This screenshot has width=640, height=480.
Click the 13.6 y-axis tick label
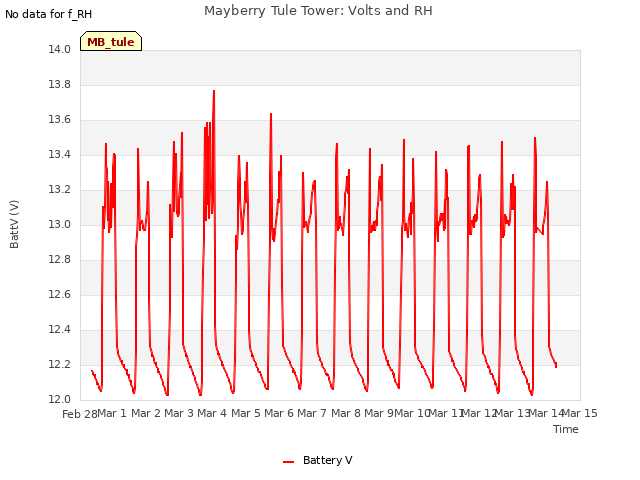point(59,120)
